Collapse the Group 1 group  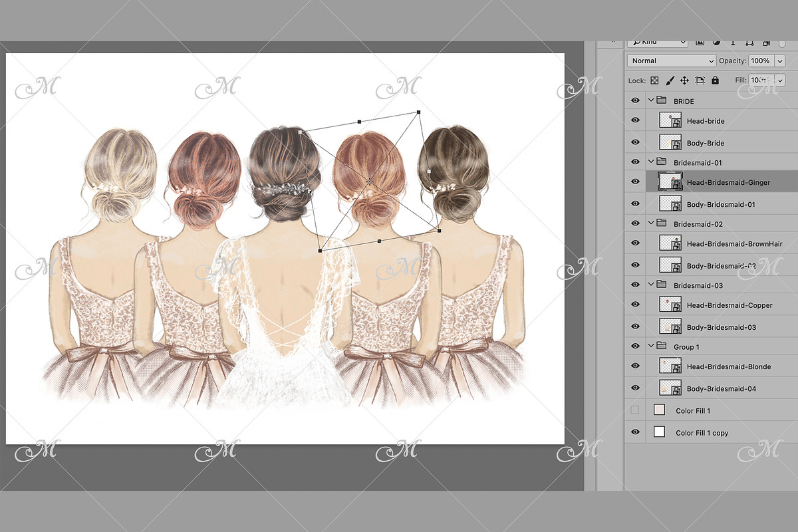[x=651, y=346]
